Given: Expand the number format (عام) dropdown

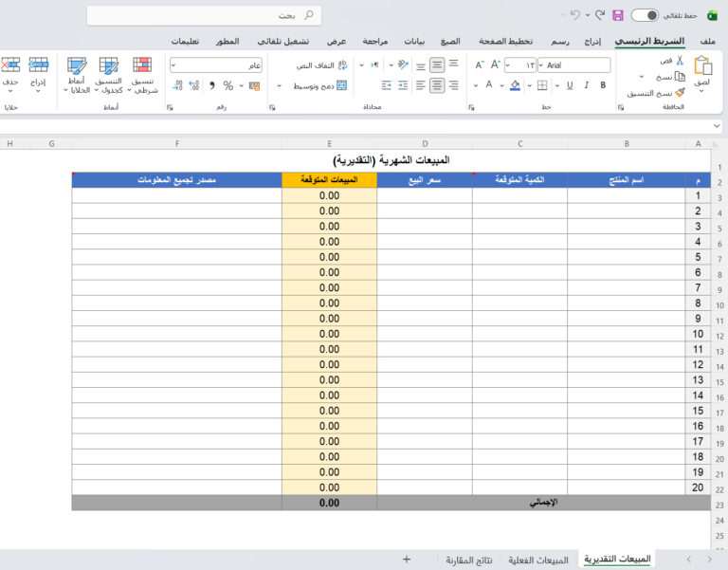Looking at the screenshot, I should 174,65.
